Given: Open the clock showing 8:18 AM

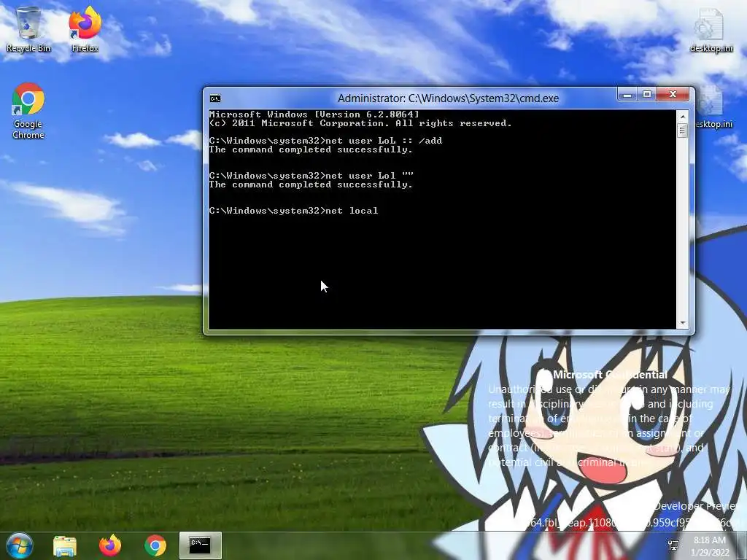Looking at the screenshot, I should tap(711, 546).
